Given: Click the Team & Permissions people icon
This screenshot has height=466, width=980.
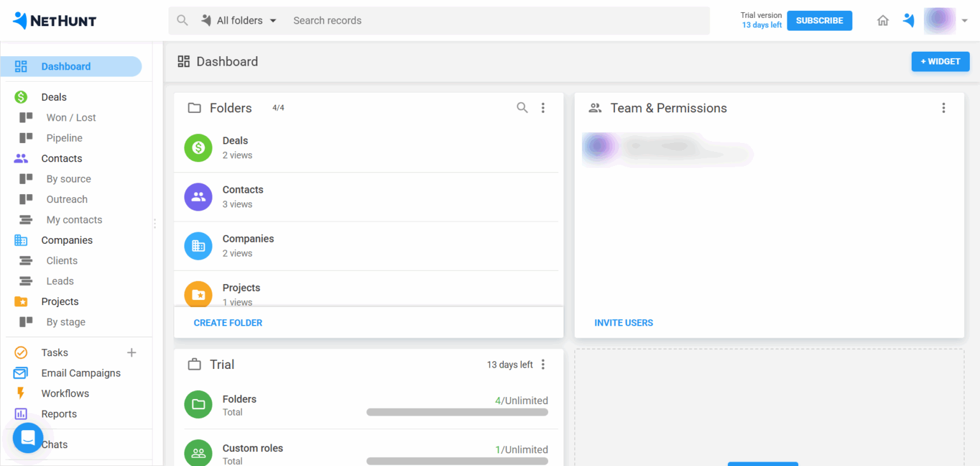Looking at the screenshot, I should click(x=595, y=108).
